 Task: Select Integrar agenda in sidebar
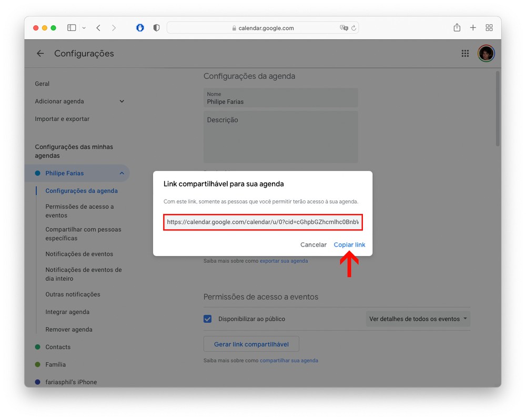[67, 312]
